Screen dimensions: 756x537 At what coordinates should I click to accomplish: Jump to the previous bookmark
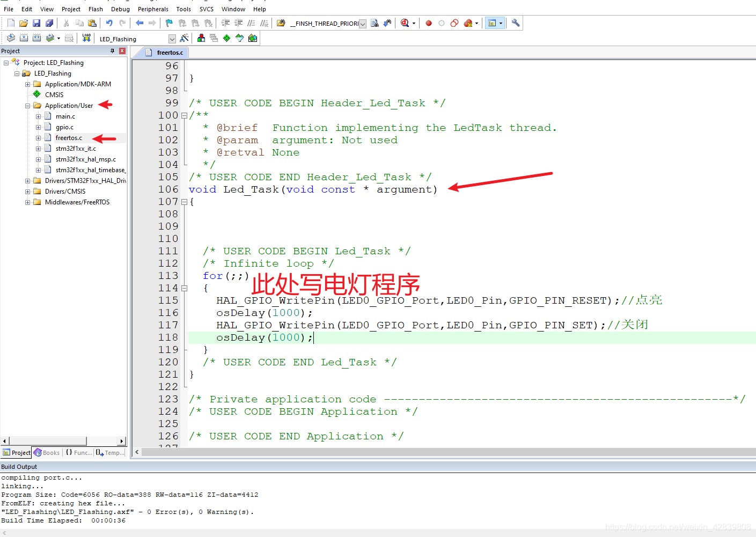pyautogui.click(x=182, y=23)
